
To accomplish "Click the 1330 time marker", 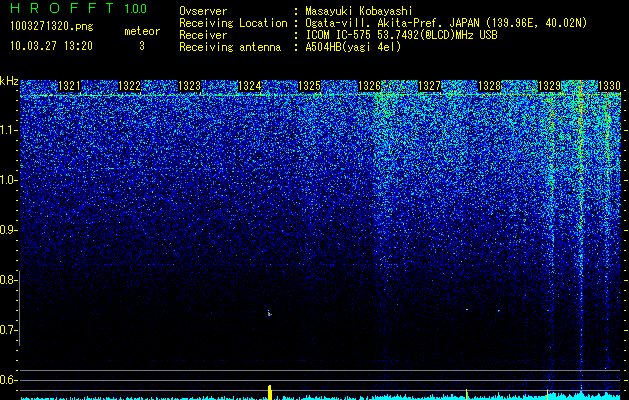I will pyautogui.click(x=610, y=86).
